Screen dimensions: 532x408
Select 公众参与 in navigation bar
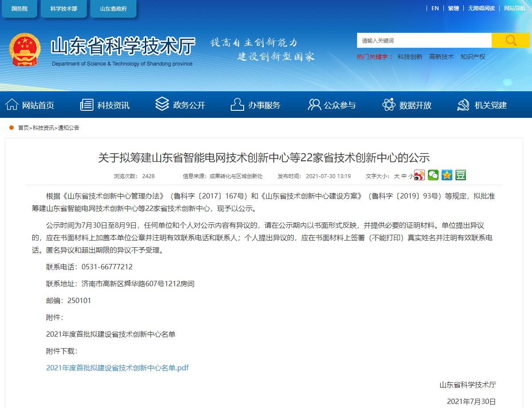tap(332, 105)
